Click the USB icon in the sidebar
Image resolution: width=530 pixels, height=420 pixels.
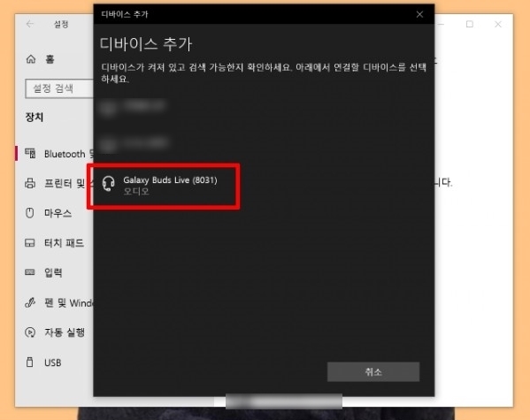click(30, 362)
